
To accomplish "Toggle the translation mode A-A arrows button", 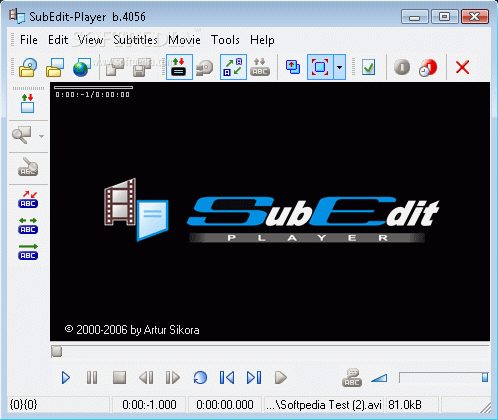I will [233, 67].
